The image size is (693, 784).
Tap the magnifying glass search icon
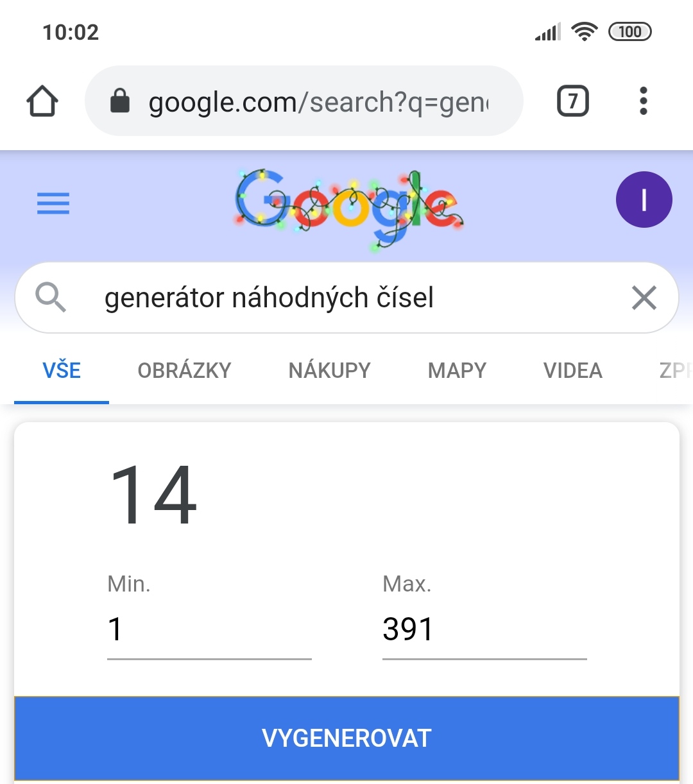51,298
